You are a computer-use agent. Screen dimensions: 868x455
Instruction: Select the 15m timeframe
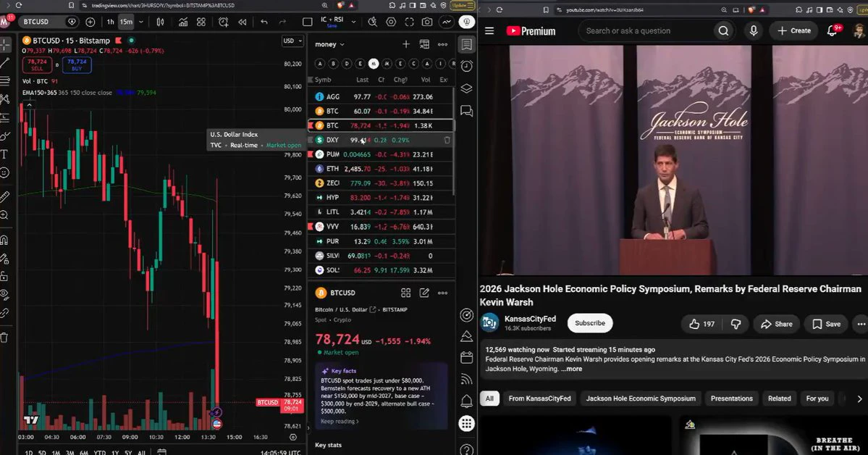[126, 22]
